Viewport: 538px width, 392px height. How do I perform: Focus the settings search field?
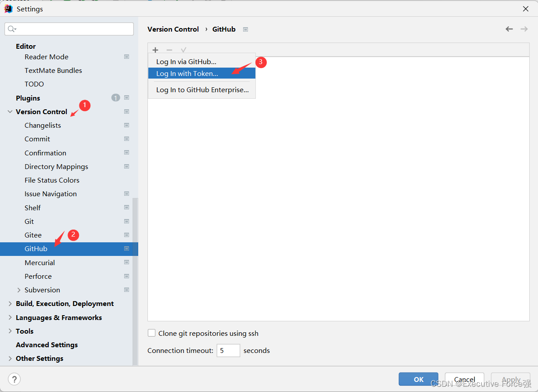click(x=69, y=29)
